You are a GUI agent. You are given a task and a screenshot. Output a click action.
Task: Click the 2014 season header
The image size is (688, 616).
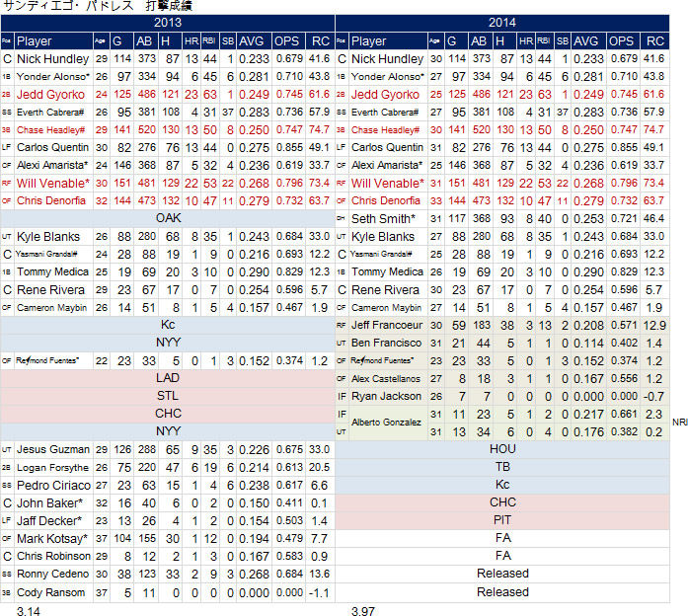(x=502, y=23)
